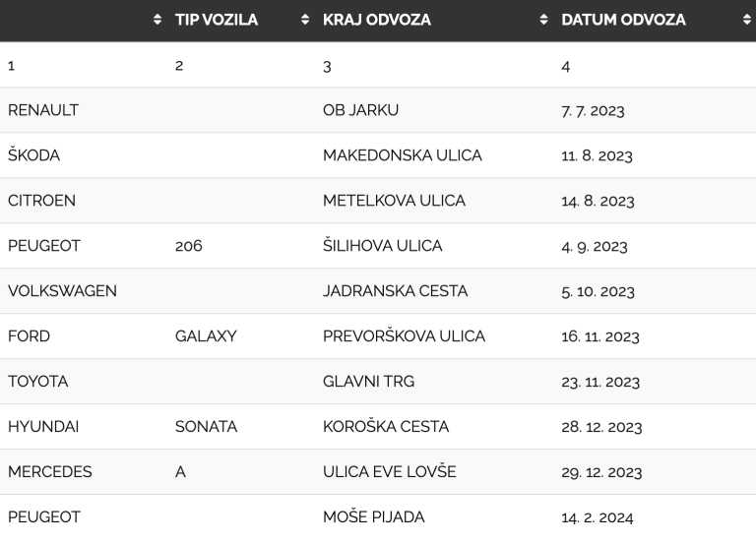Screen dimensions: 756x544
Task: Select the KOROŠKA CESTA location cell
Action: click(x=385, y=427)
